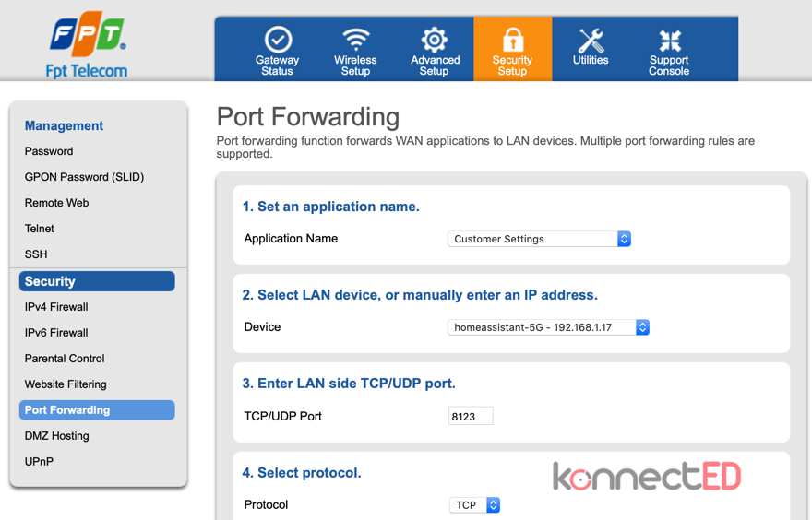The image size is (812, 520).
Task: Open the Protocol dropdown showing TCP
Action: click(x=475, y=505)
